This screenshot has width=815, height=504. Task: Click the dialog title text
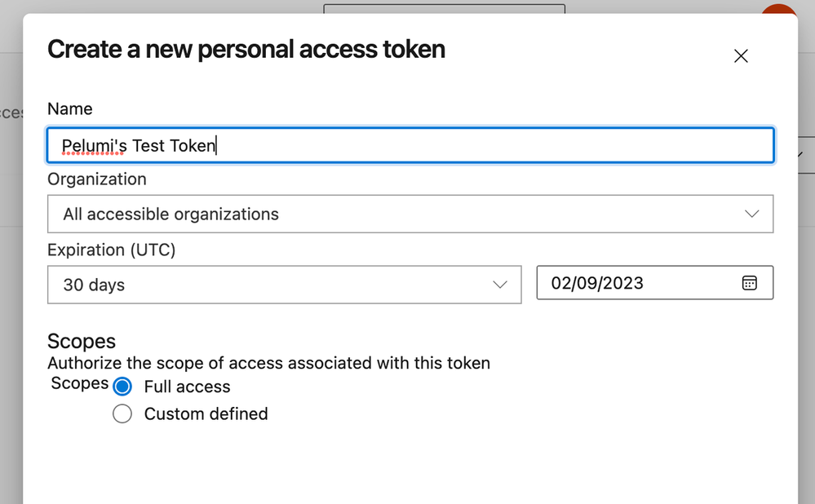tap(246, 50)
